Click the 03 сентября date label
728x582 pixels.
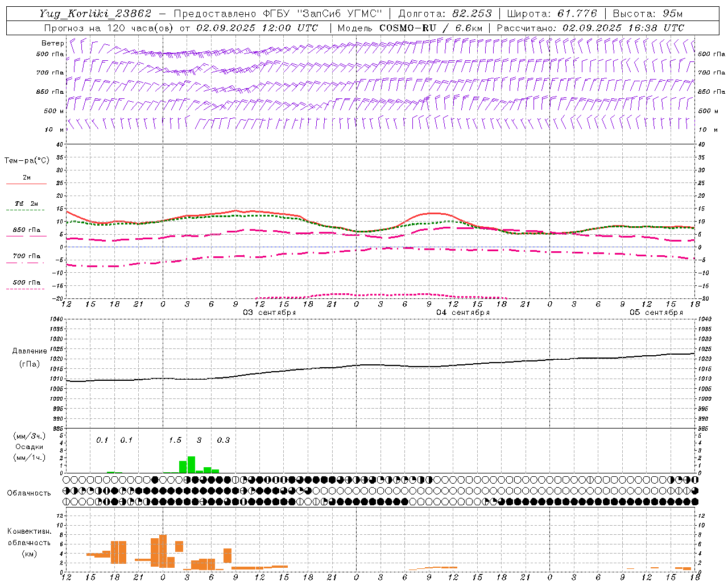[270, 313]
